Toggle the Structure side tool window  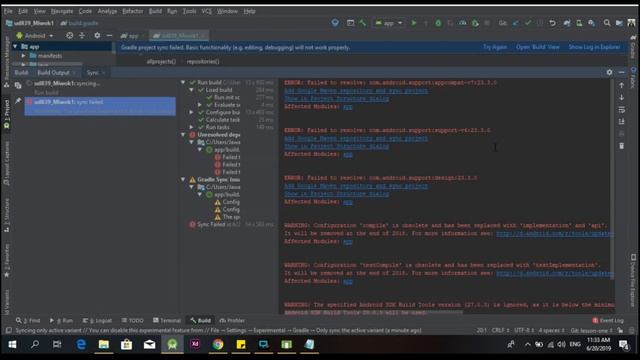(x=7, y=216)
